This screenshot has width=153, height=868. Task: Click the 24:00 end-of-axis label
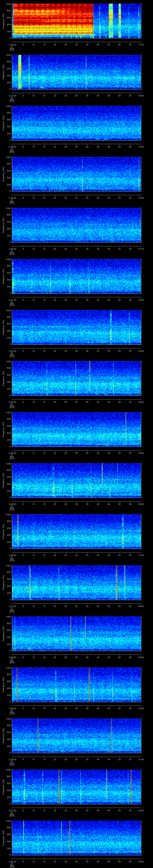[141, 402]
